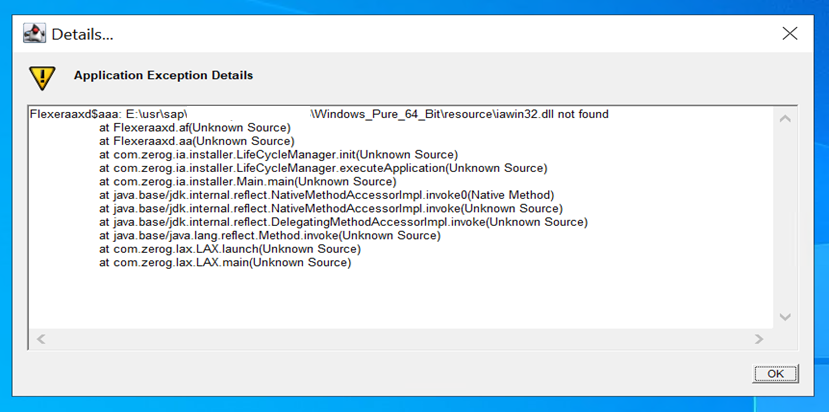This screenshot has height=412, width=829.
Task: Click the LifeCycleManager.executeApplication stack line
Action: coord(323,168)
